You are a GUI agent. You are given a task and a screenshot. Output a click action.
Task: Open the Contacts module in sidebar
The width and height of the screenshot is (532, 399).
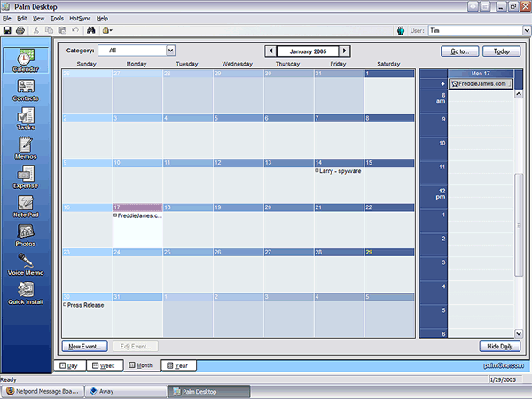tap(26, 87)
